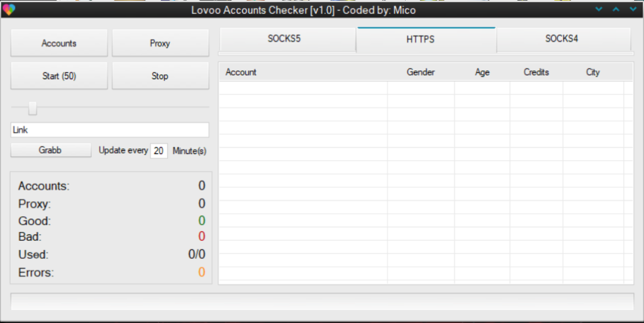
Task: Switch to the SOCKS4 tab
Action: coord(563,39)
